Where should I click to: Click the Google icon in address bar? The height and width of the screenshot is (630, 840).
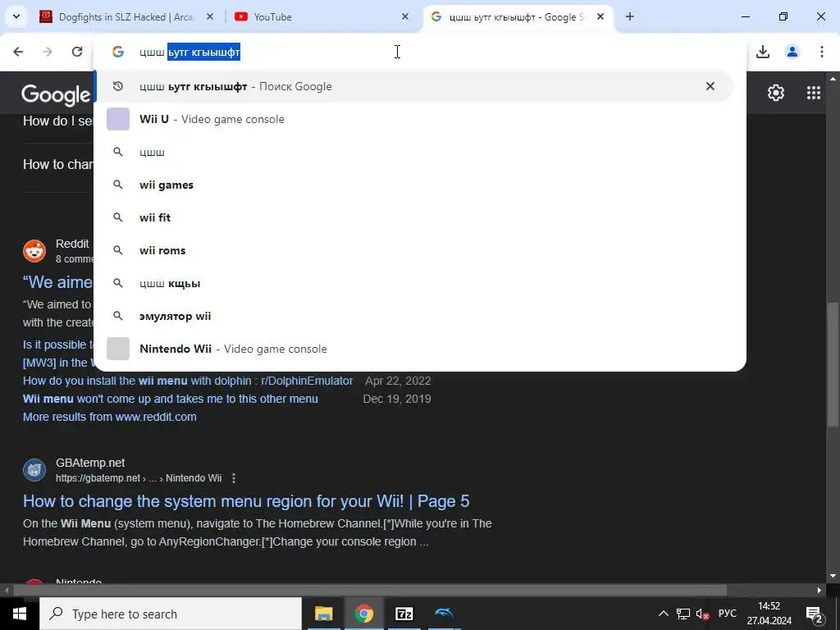point(118,52)
